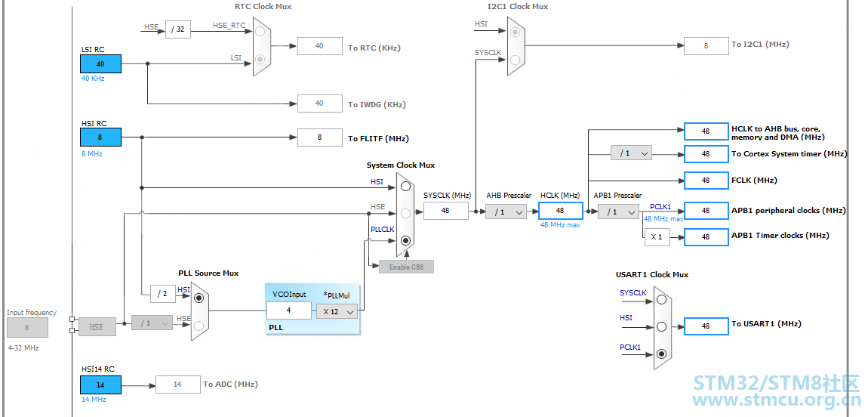Choose HSE input in PLL Source Mux
The height and width of the screenshot is (417, 868).
pyautogui.click(x=199, y=326)
